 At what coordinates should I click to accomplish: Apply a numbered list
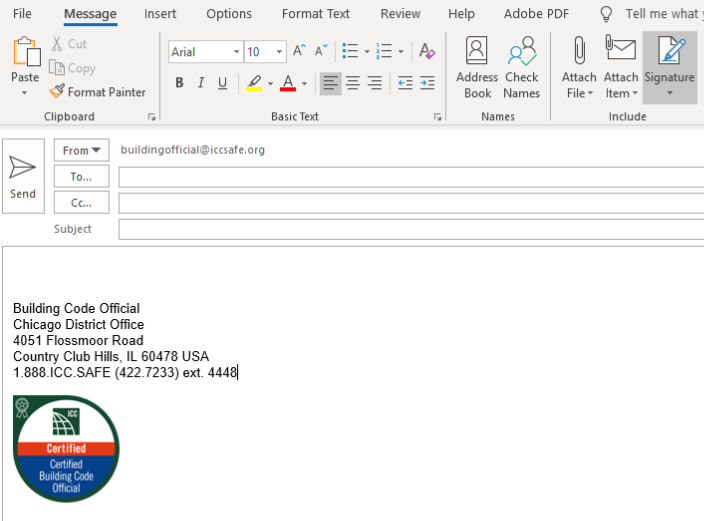click(384, 51)
